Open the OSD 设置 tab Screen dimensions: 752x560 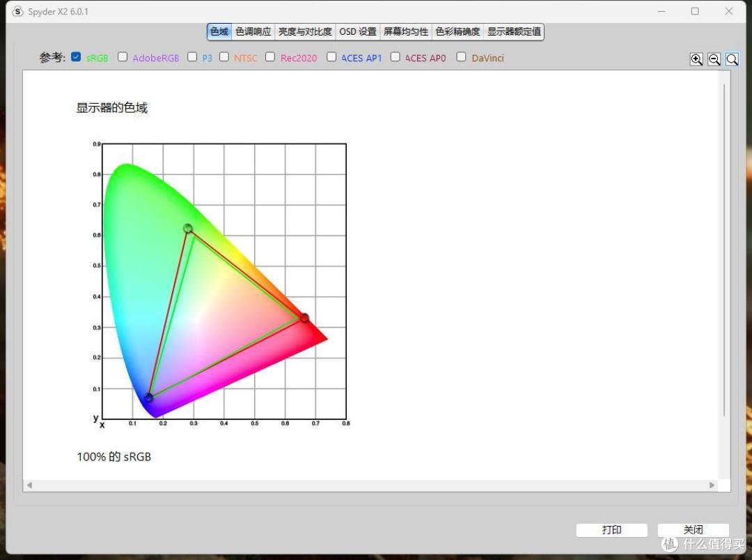[x=358, y=31]
